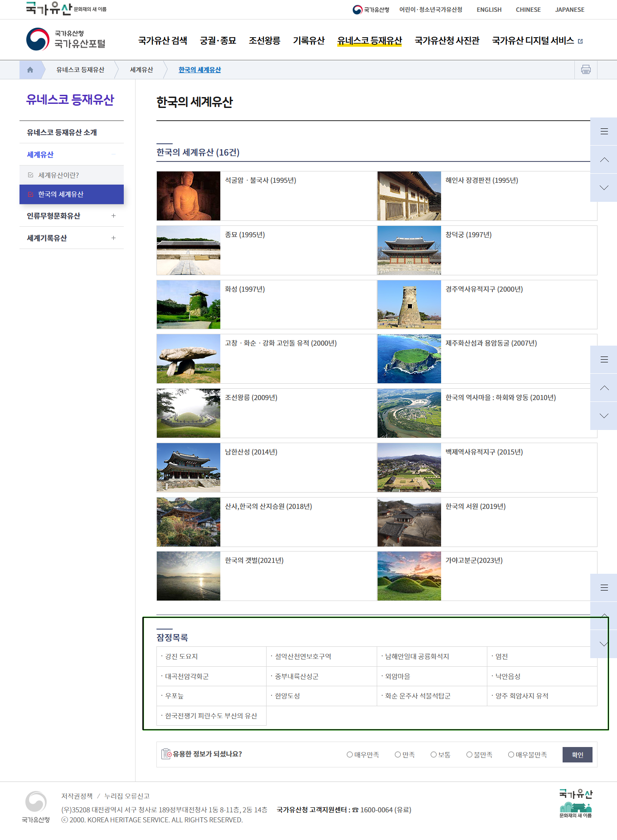
Task: Expand the 인류무형문화유산 sidebar section
Action: click(x=113, y=216)
